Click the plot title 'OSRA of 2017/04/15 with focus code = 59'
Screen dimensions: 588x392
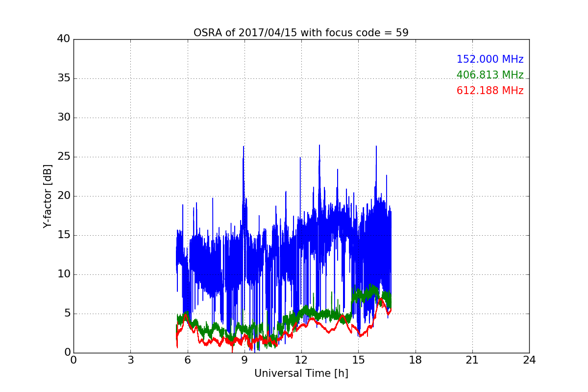(301, 33)
